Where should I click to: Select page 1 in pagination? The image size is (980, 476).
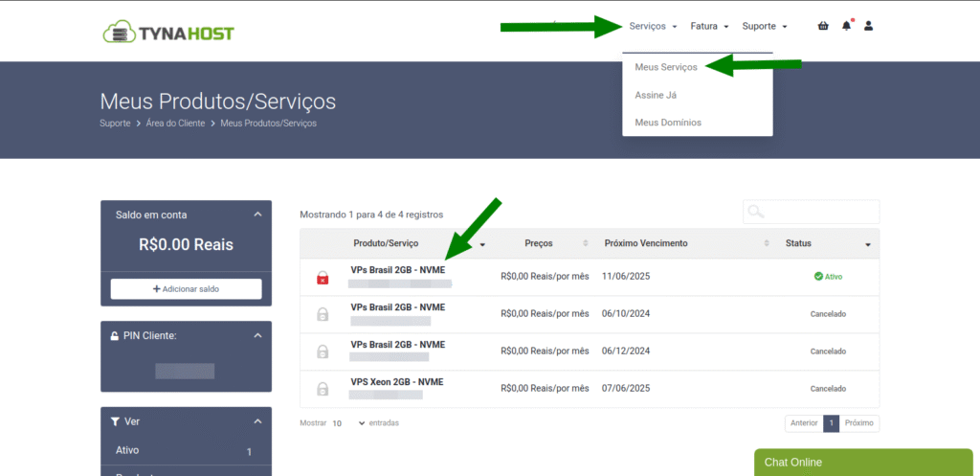tap(832, 423)
